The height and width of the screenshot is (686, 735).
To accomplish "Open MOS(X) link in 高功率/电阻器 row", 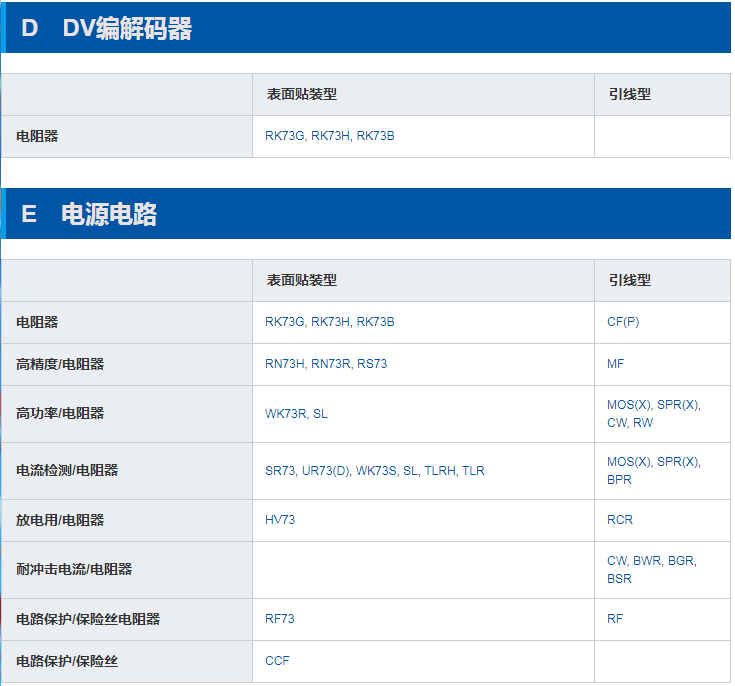I will point(629,405).
